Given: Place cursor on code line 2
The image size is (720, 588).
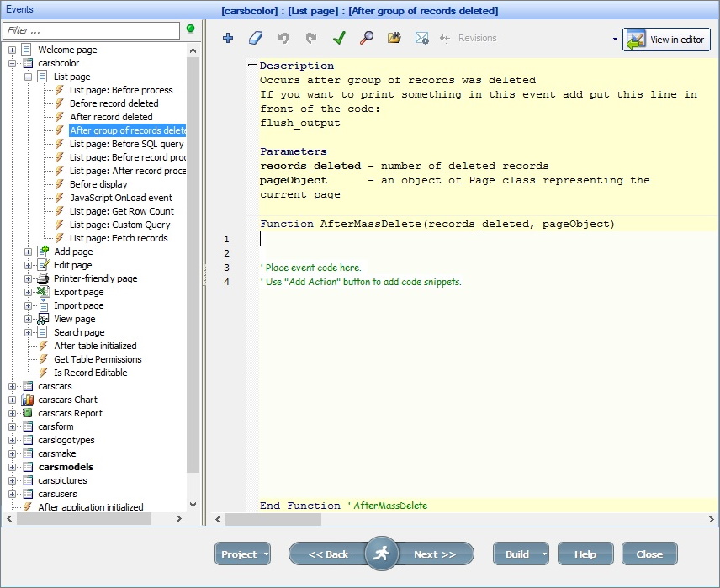Looking at the screenshot, I should point(487,253).
